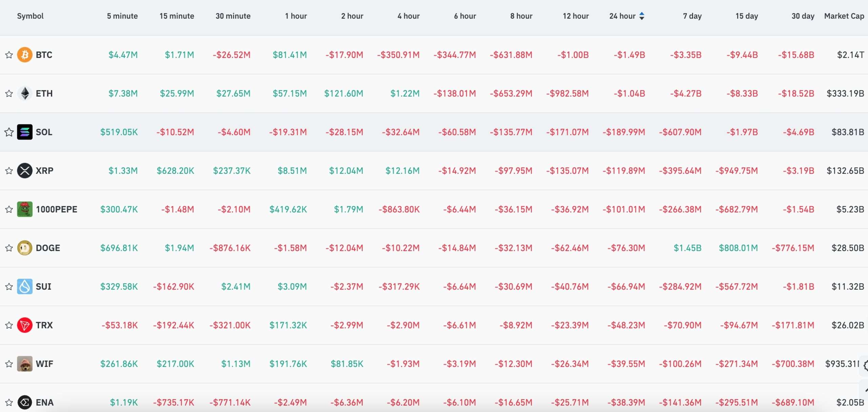Open the TRX symbol link
The width and height of the screenshot is (868, 412).
(x=44, y=325)
